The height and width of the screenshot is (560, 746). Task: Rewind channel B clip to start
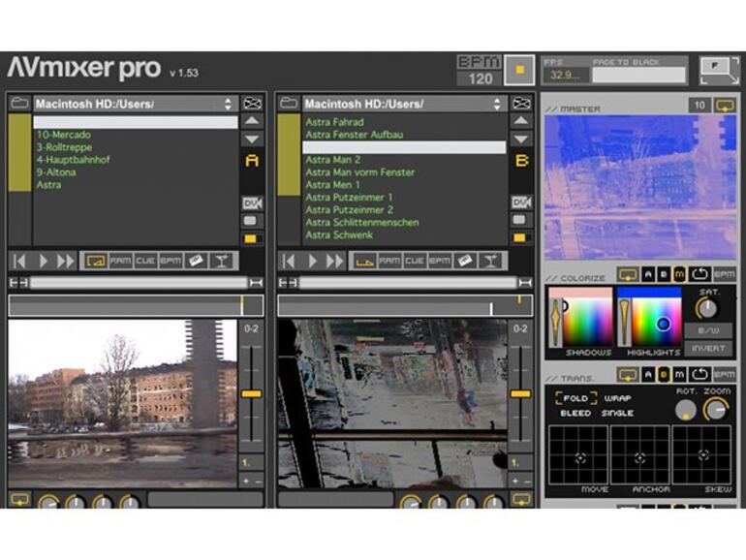289,261
